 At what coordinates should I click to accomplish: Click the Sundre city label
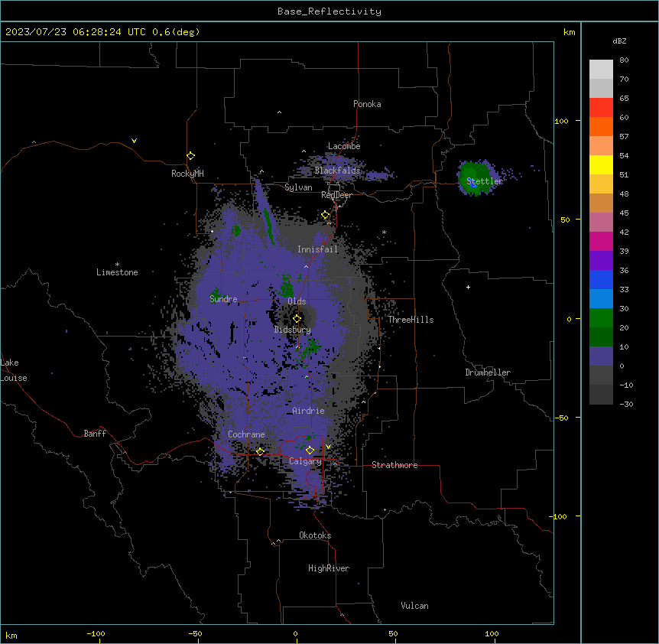tap(223, 299)
